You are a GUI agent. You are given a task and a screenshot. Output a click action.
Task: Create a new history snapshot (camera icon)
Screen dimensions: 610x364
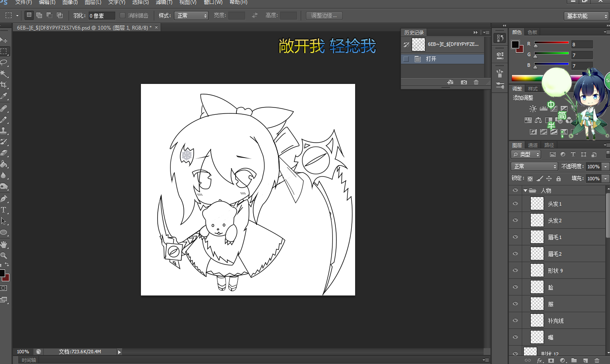pyautogui.click(x=464, y=82)
